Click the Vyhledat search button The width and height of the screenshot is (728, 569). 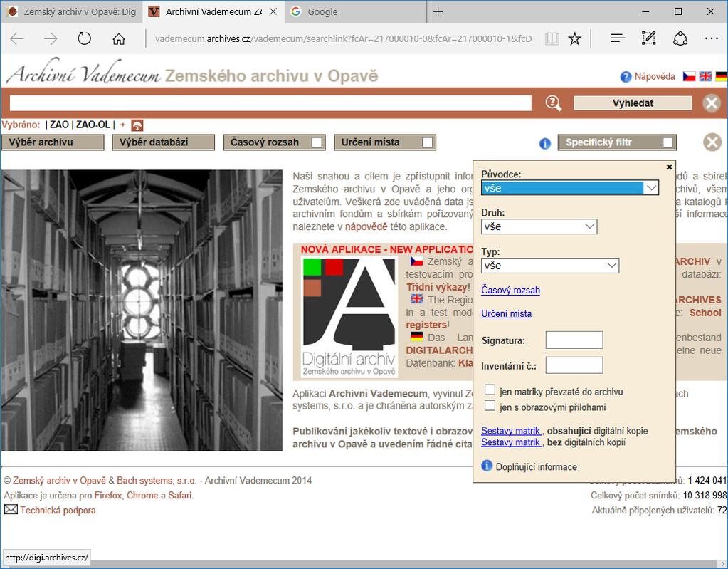(633, 103)
